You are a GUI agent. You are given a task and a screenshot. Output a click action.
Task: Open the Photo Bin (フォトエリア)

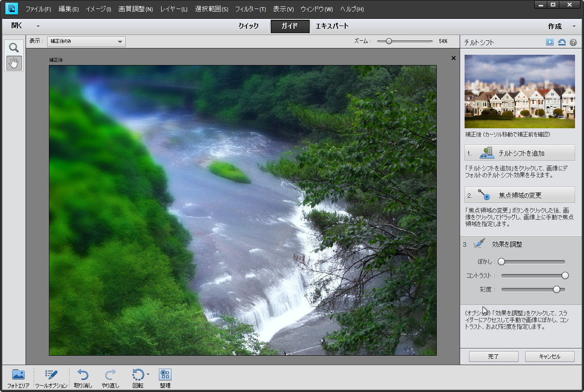tap(18, 378)
